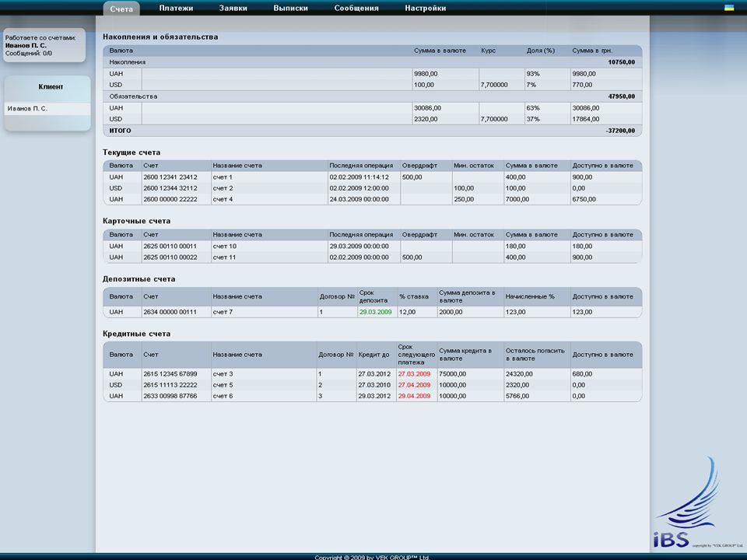This screenshot has width=747, height=560.
Task: Click the IBS logo
Action: (x=690, y=503)
